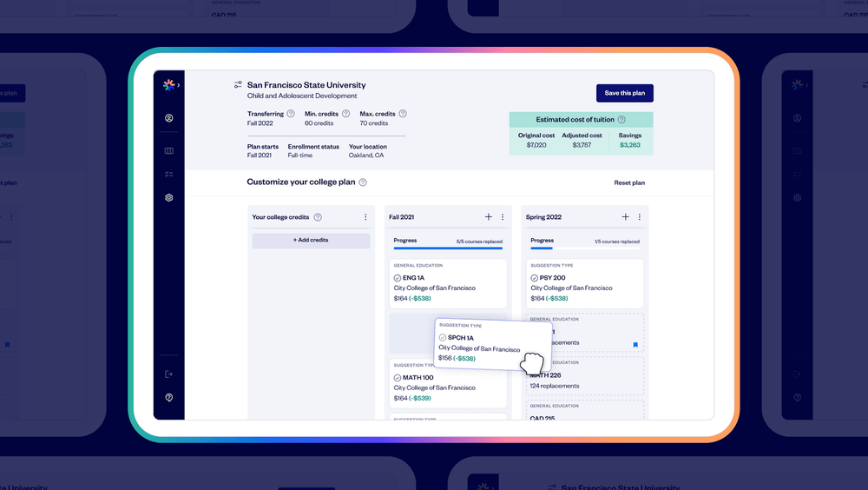Click the Spring 2022 progress bar
The image size is (868, 490).
[x=584, y=248]
